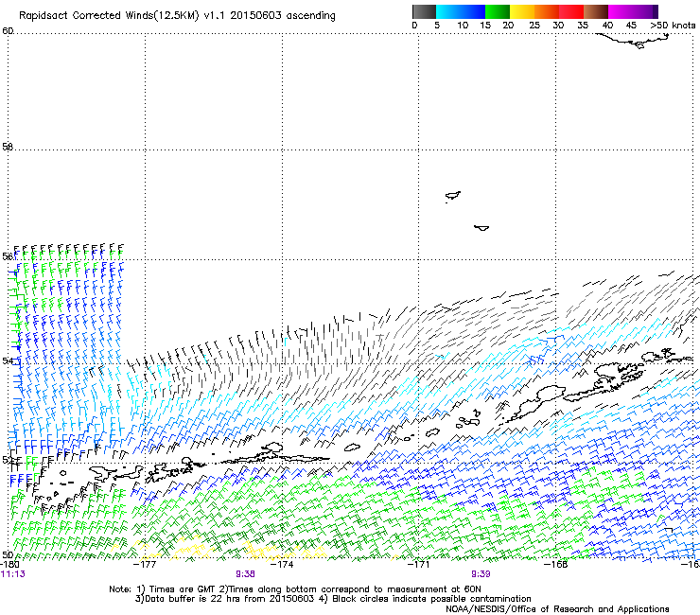Click the purple time stamp '11:13'

[x=13, y=574]
